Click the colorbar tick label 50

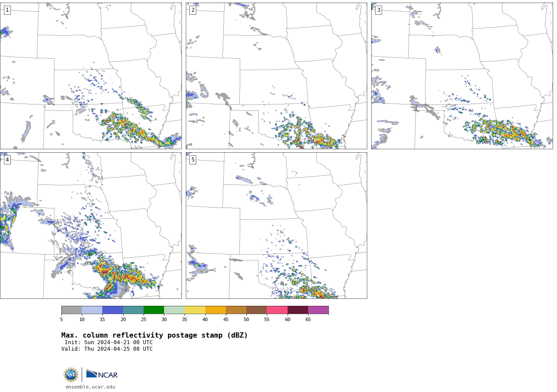(246, 319)
